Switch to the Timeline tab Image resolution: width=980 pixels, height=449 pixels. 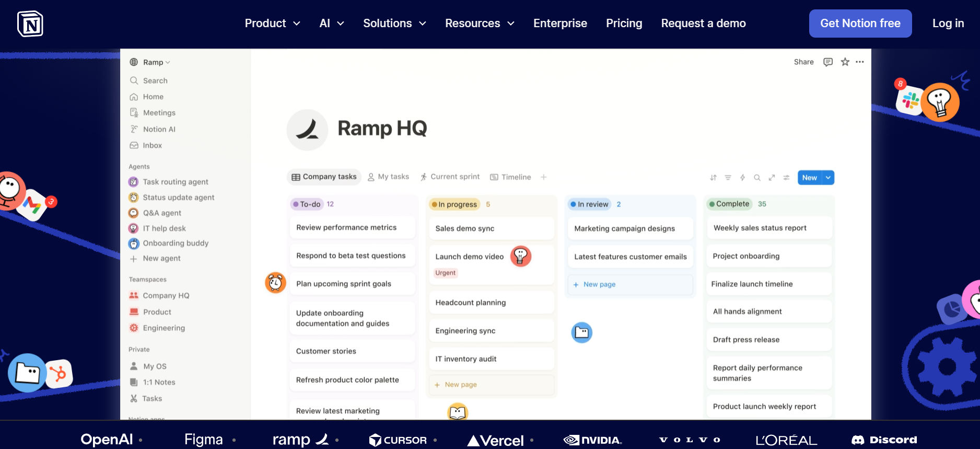(510, 177)
